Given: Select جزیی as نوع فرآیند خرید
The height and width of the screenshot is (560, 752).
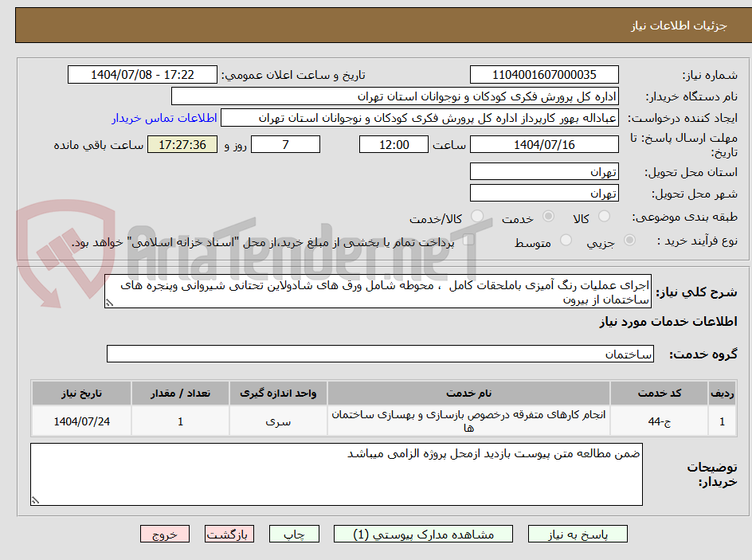Looking at the screenshot, I should (629, 242).
